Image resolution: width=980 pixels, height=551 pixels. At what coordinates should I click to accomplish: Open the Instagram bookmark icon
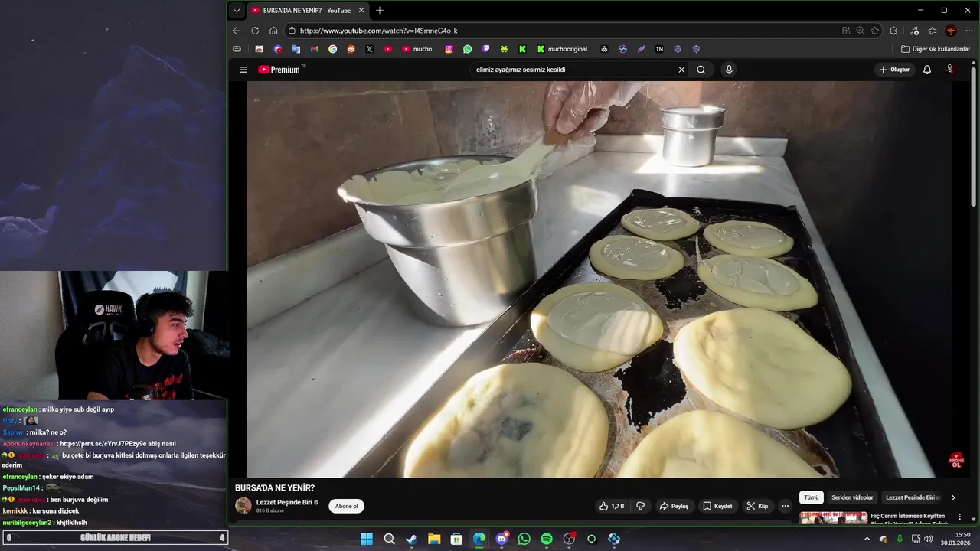pyautogui.click(x=449, y=49)
